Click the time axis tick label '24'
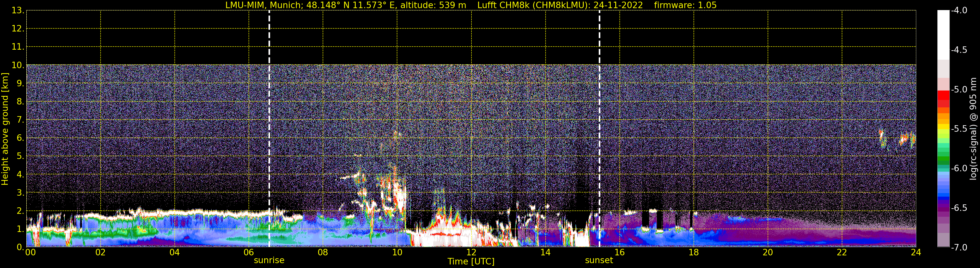The image size is (980, 268). click(x=916, y=252)
